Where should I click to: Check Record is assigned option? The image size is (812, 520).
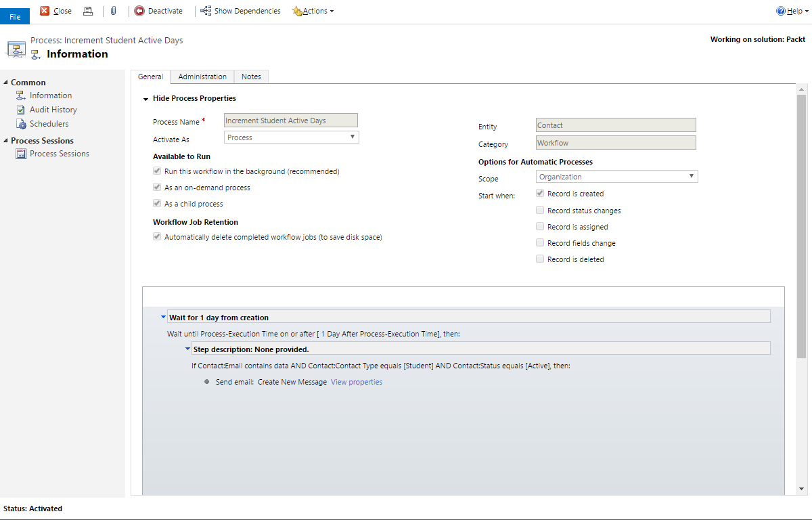pyautogui.click(x=540, y=226)
